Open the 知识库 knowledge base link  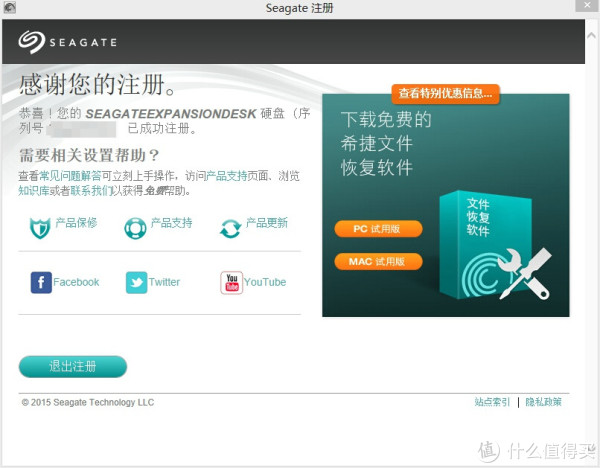pos(34,190)
